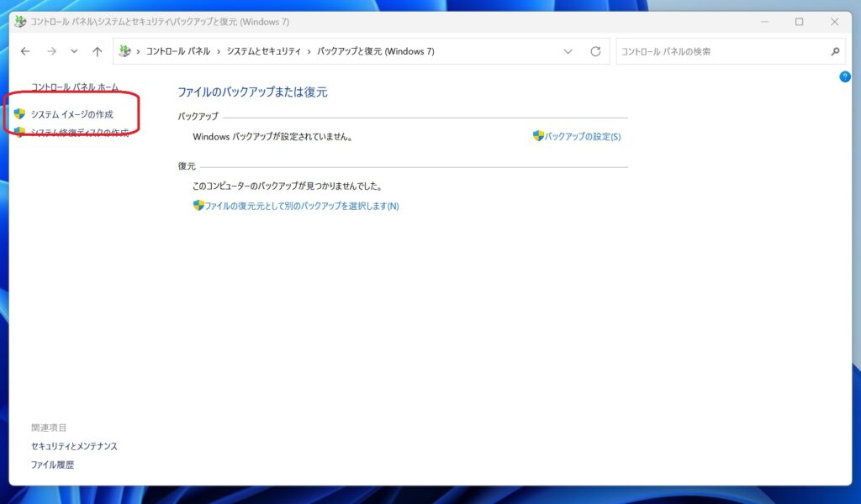The image size is (861, 504).
Task: Go back with the left arrow button
Action: [x=25, y=51]
